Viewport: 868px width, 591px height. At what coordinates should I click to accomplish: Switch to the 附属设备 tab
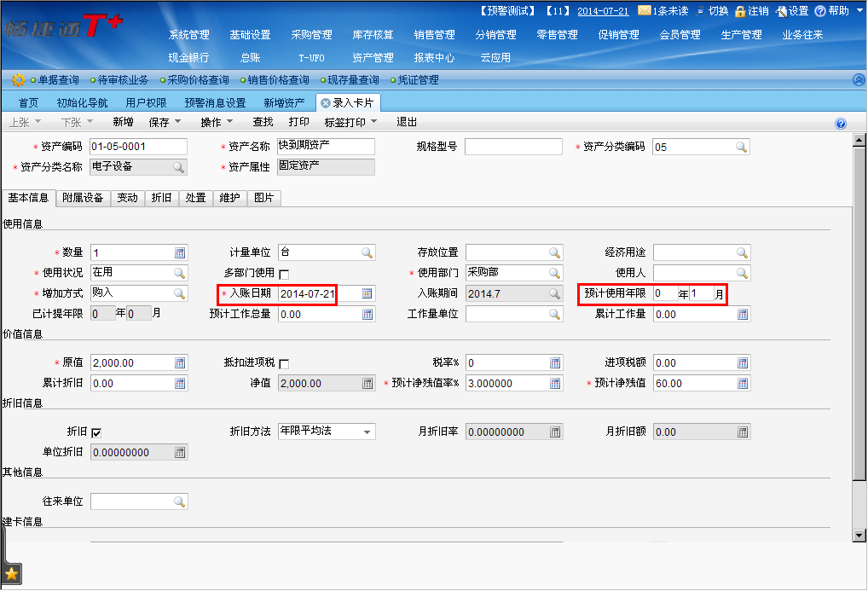click(x=83, y=198)
